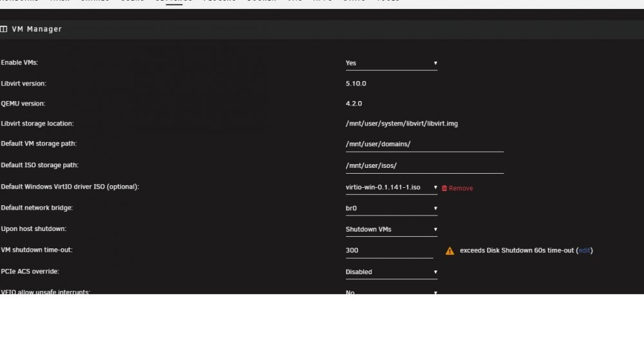Open the Default network bridge dropdown

click(392, 208)
